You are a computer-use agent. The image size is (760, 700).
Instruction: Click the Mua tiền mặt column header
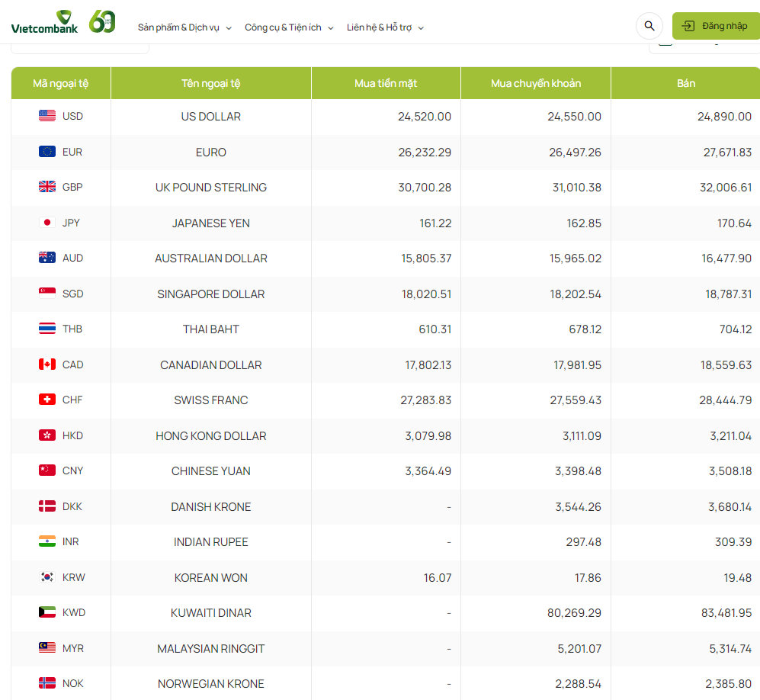pos(386,83)
